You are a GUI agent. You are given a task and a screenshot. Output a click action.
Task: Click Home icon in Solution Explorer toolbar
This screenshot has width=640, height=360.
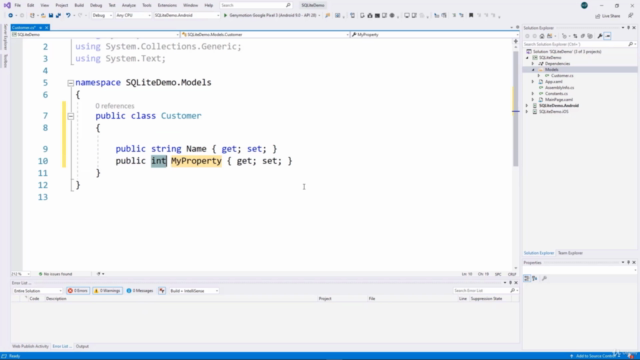pyautogui.click(x=542, y=36)
